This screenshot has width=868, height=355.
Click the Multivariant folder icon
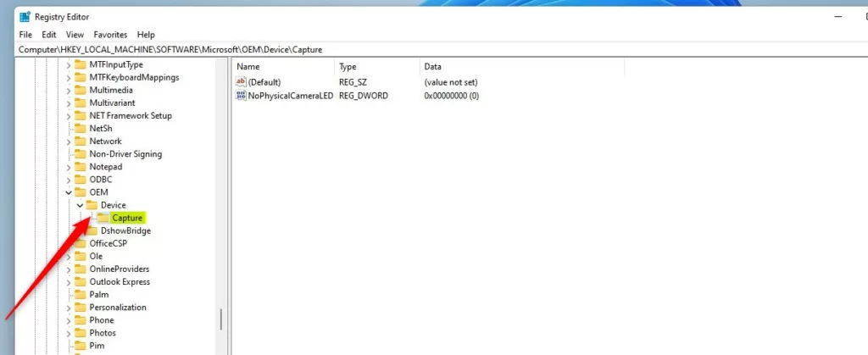81,103
